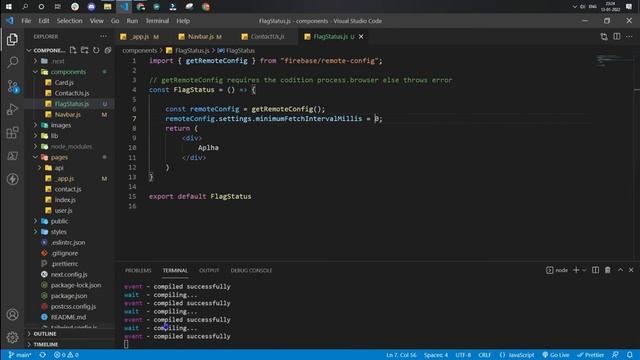Refresh the Explorer file tree
The width and height of the screenshot is (640, 360).
(x=96, y=50)
